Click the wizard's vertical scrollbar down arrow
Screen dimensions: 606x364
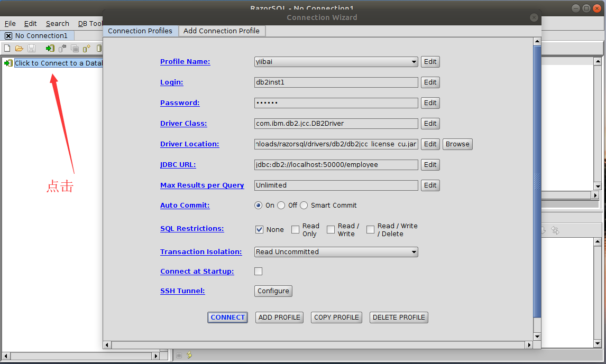(x=537, y=336)
